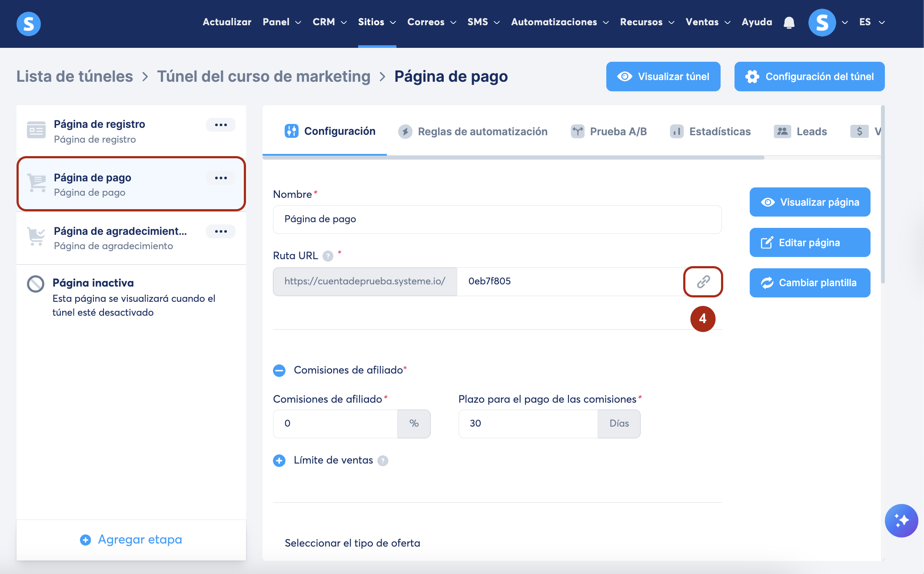Image resolution: width=924 pixels, height=574 pixels.
Task: Click the horizontal tab scrollbar
Action: [x=513, y=157]
